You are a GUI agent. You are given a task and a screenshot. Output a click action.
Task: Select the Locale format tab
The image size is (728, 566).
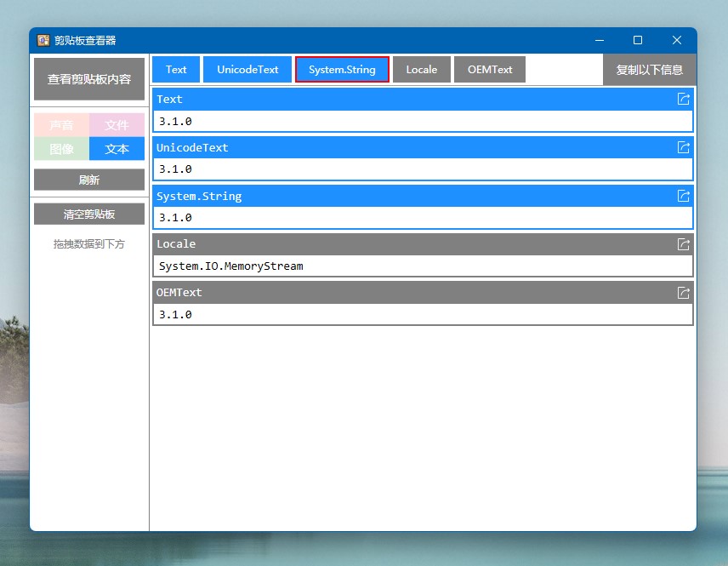(x=422, y=69)
